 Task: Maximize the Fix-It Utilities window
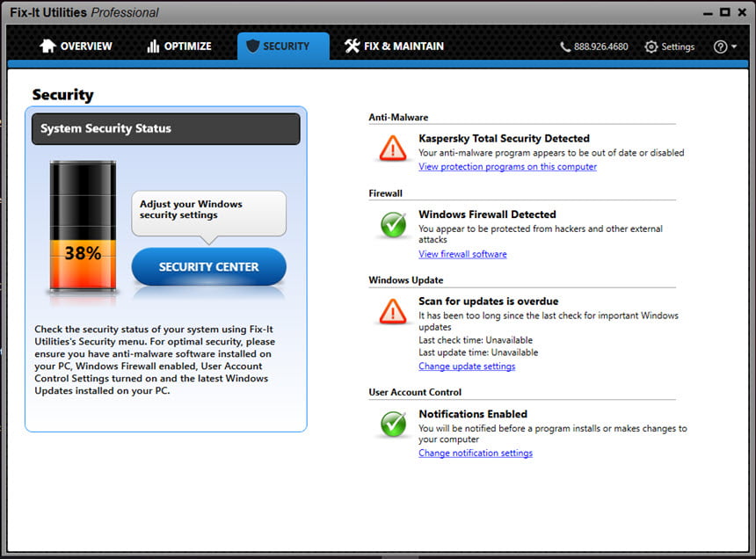click(x=724, y=12)
